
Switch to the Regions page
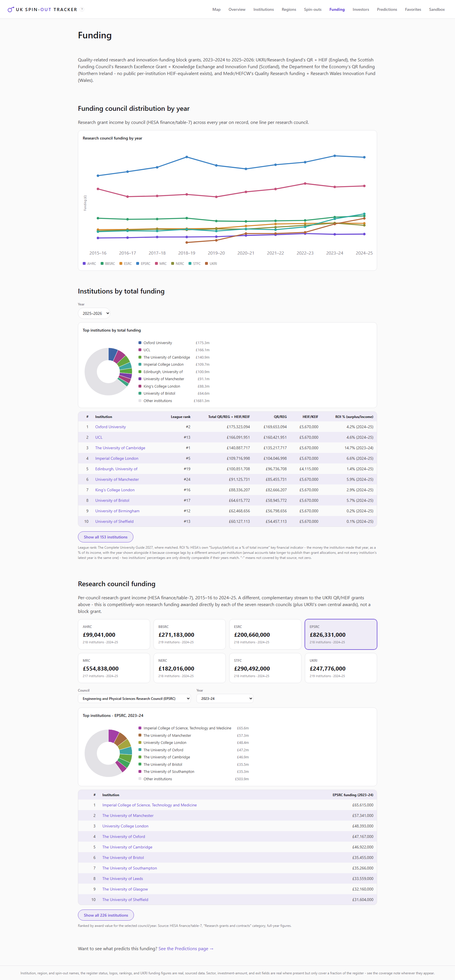click(289, 9)
